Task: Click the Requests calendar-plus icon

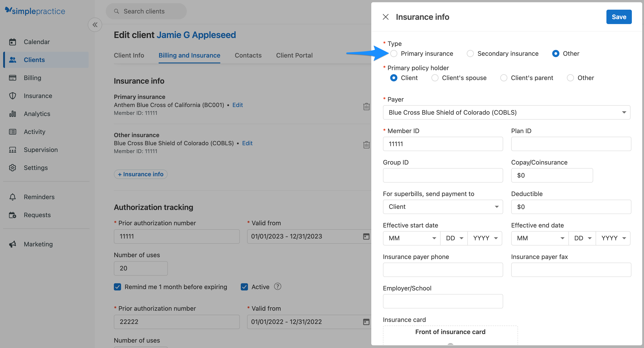Action: [13, 215]
